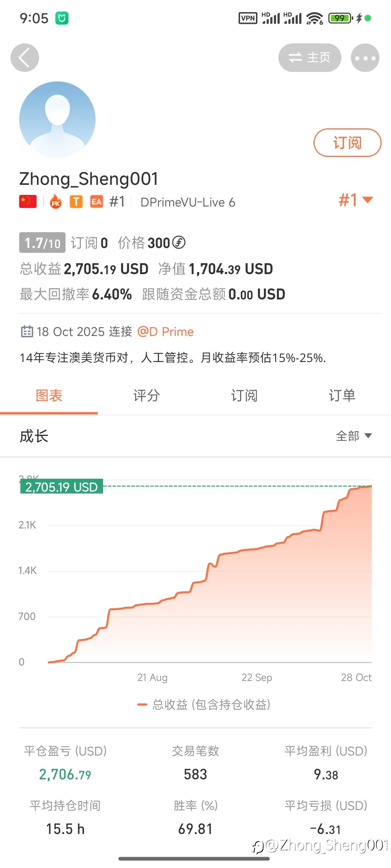Expand the orange #1 account dropdown
The image size is (391, 868).
(x=356, y=200)
